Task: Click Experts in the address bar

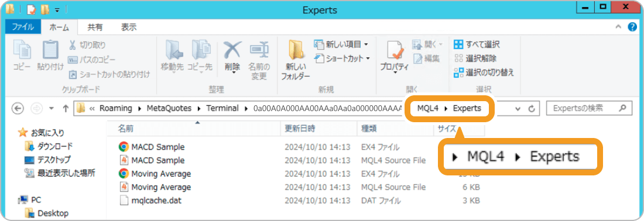Action: [467, 109]
